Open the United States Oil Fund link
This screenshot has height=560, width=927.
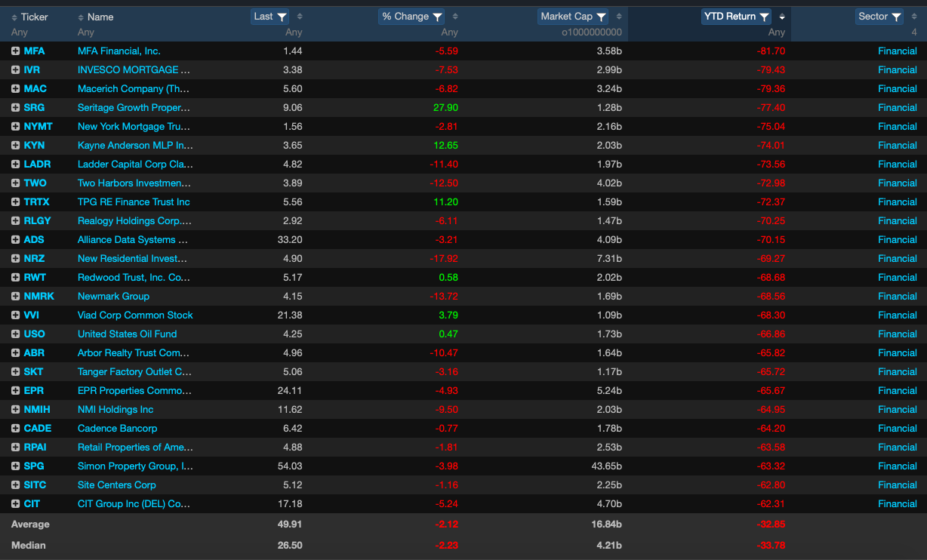pyautogui.click(x=127, y=334)
